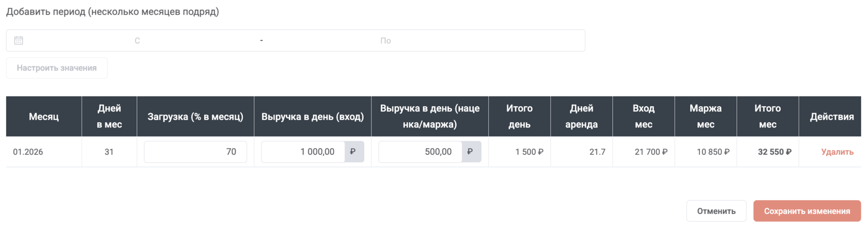Click the 'Итого мес' column header

[767, 117]
